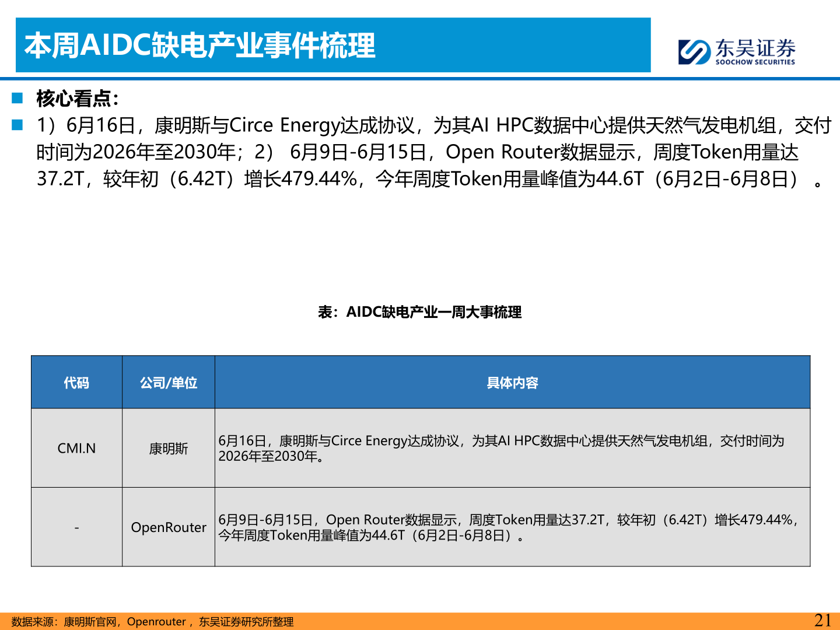This screenshot has height=630, width=840.
Task: Click the body paragraph starting 1）6月16日
Action: 433,152
